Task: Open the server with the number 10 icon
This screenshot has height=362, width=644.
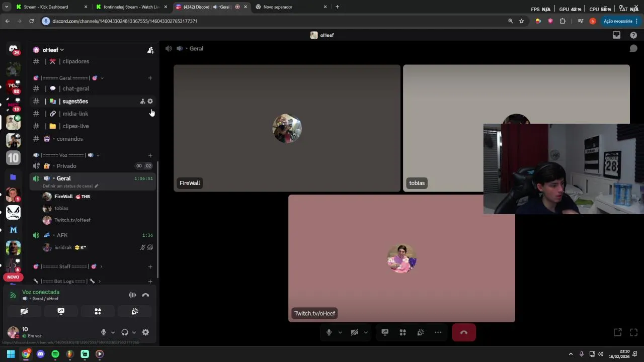Action: click(x=13, y=158)
